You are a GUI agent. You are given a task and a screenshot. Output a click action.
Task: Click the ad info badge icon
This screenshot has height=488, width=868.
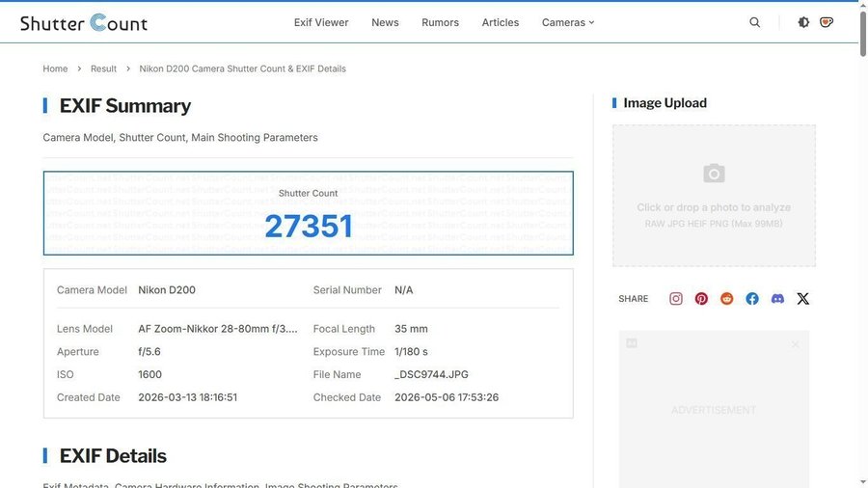pos(632,343)
